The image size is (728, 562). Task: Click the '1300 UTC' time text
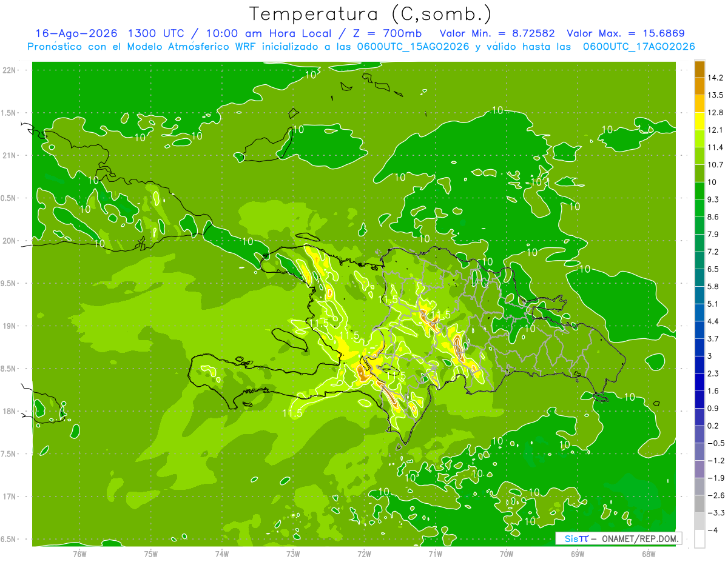tap(157, 33)
